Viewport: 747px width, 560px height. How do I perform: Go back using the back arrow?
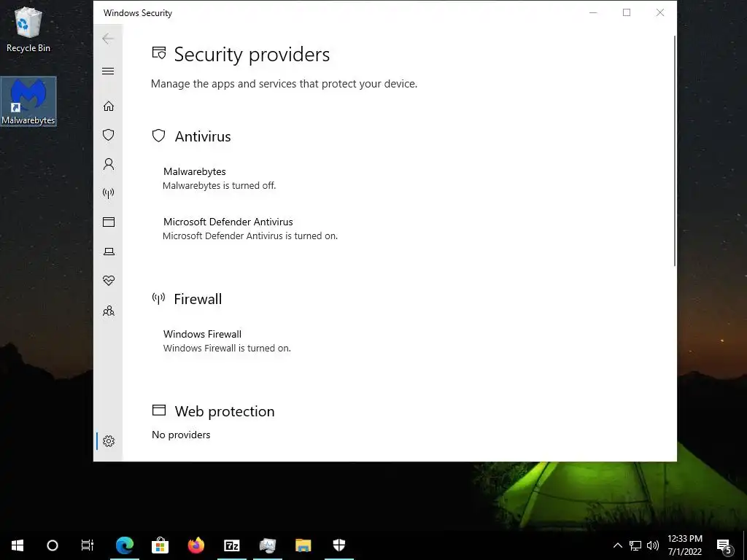pyautogui.click(x=108, y=39)
